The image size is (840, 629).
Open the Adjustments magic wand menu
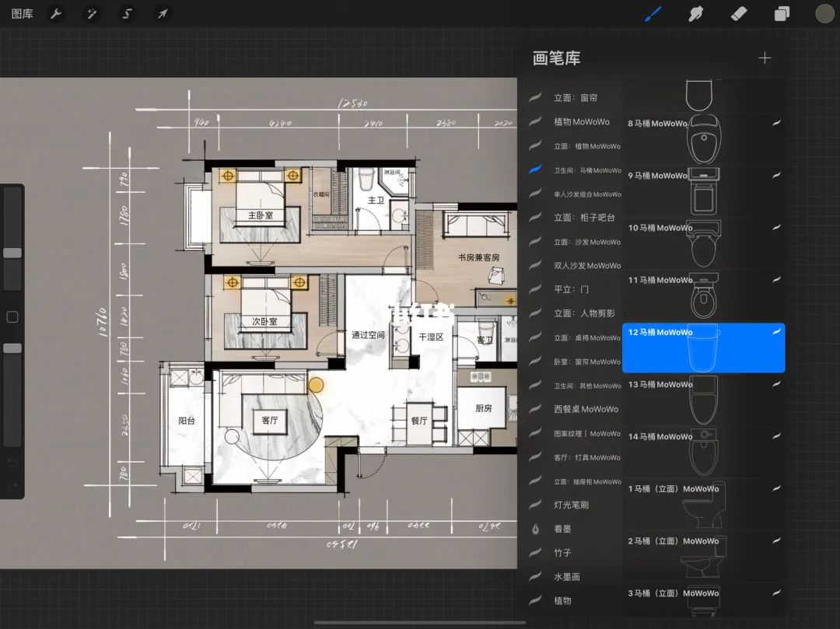(92, 14)
